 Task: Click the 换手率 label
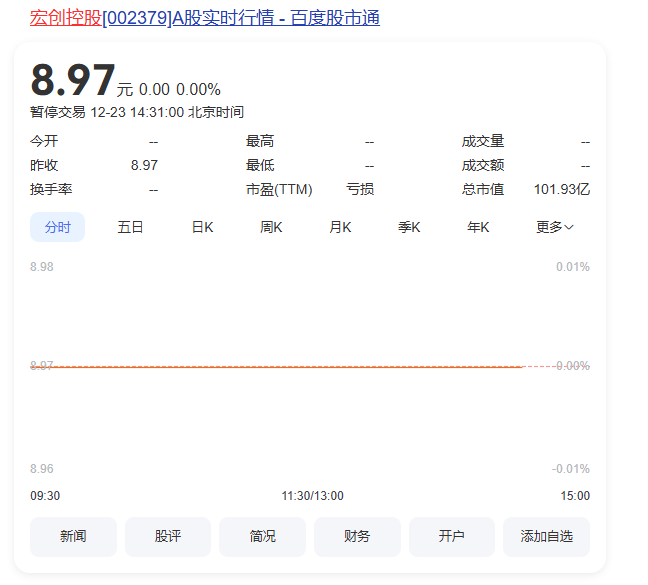51,190
